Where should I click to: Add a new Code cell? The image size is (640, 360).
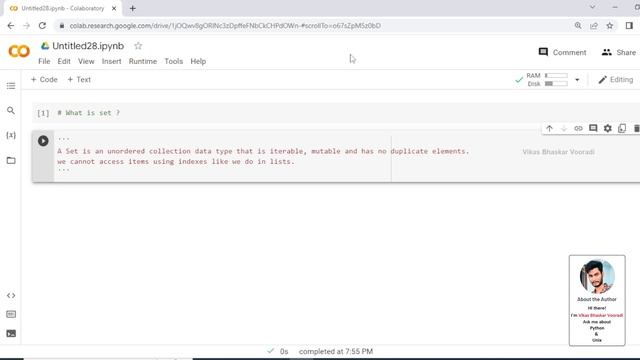pyautogui.click(x=44, y=80)
